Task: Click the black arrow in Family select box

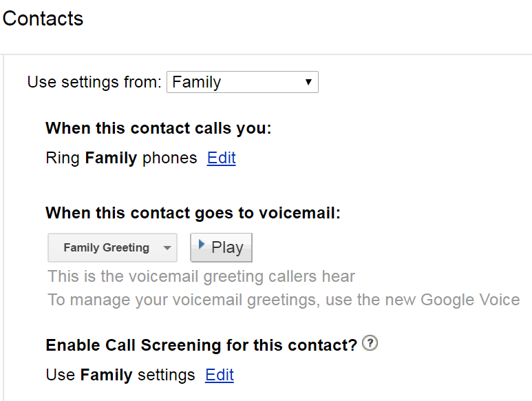Action: point(308,82)
